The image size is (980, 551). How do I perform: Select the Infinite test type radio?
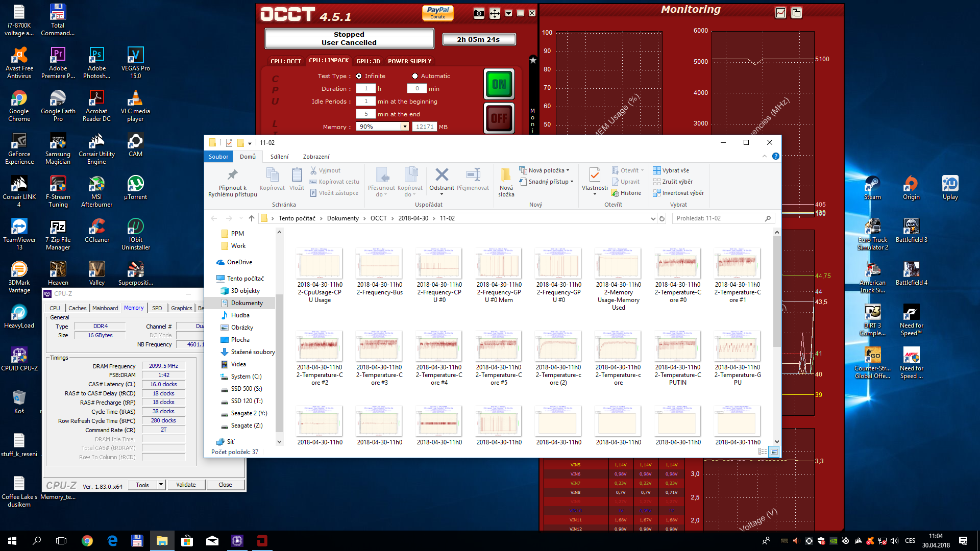359,76
